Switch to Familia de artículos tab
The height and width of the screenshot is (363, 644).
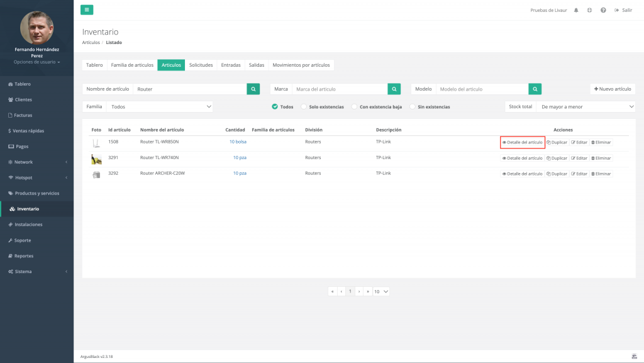pos(132,65)
